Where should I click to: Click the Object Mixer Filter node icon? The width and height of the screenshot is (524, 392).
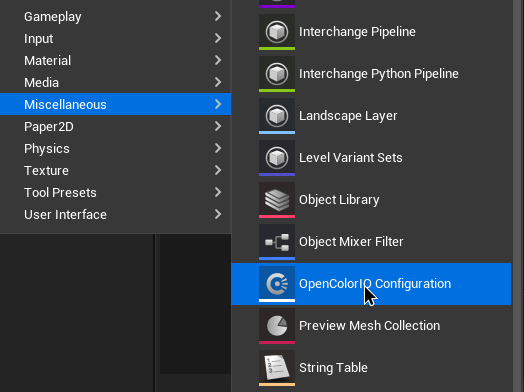tap(277, 242)
